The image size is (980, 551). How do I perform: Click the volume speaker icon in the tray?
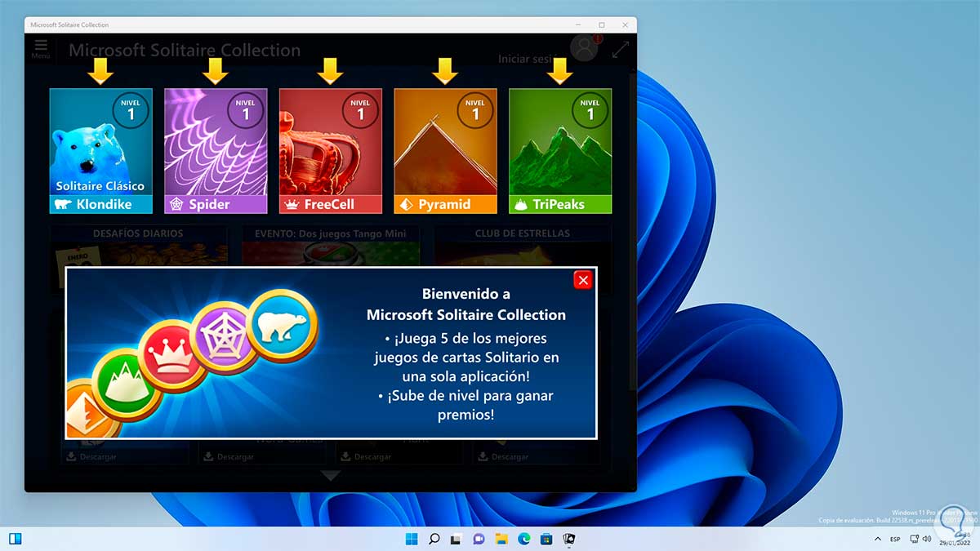click(x=929, y=539)
